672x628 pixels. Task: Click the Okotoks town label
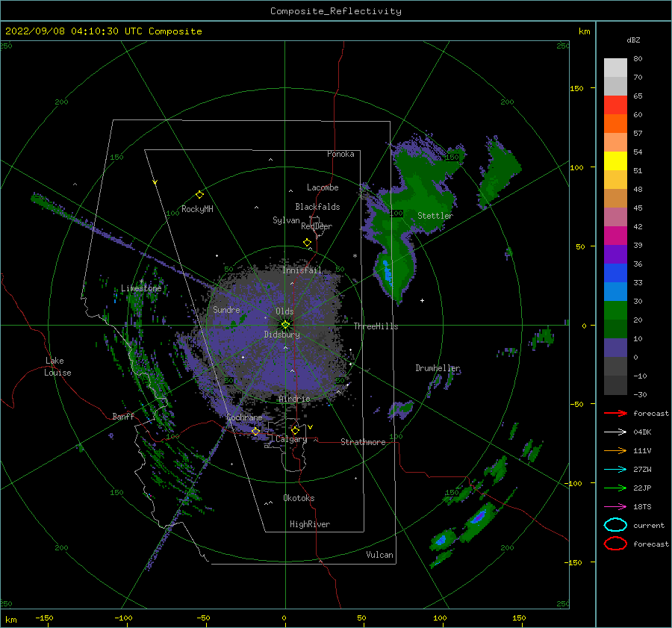299,497
